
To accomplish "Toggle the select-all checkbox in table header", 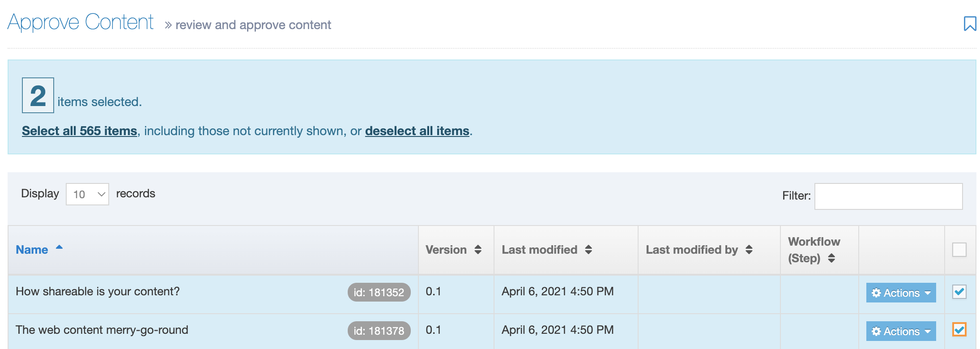I will point(959,250).
